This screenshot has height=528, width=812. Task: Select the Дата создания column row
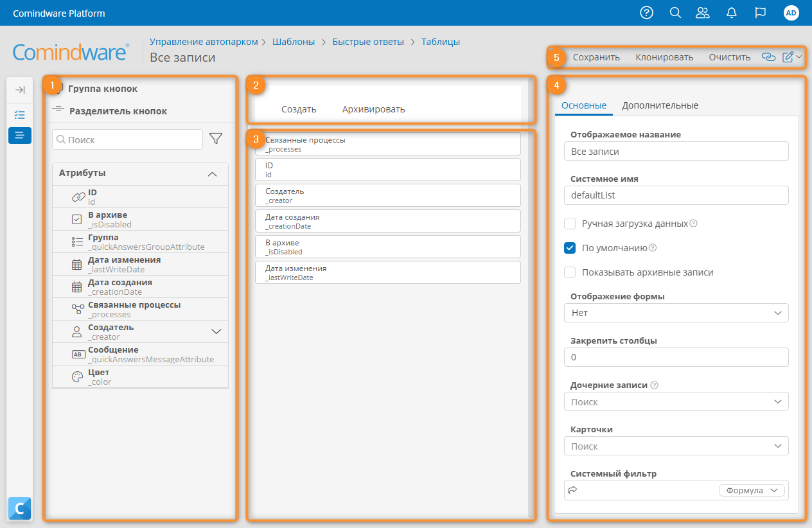point(388,221)
